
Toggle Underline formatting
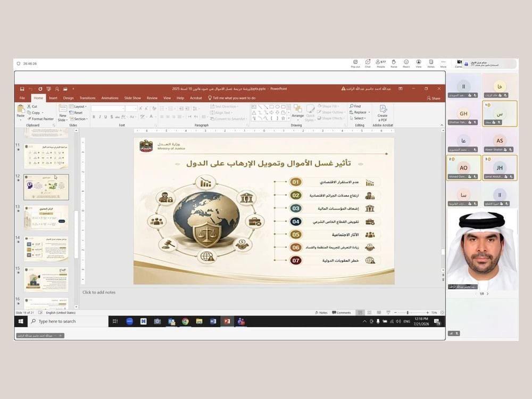105,117
